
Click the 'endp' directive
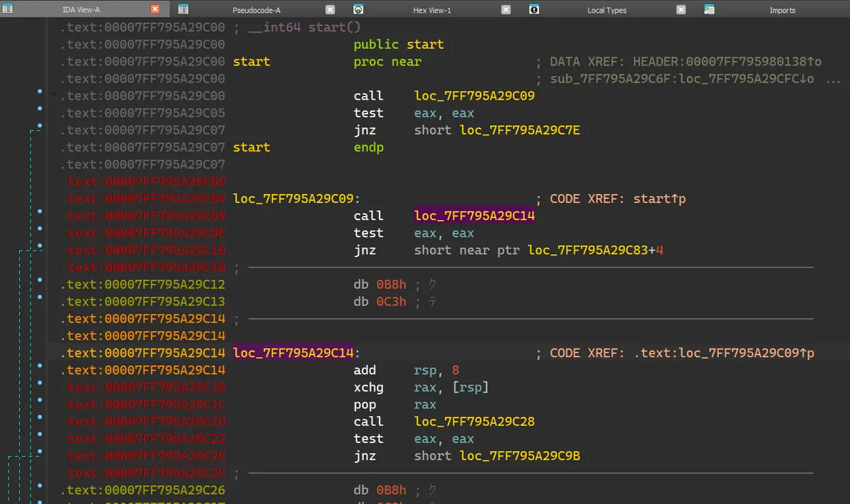(369, 147)
